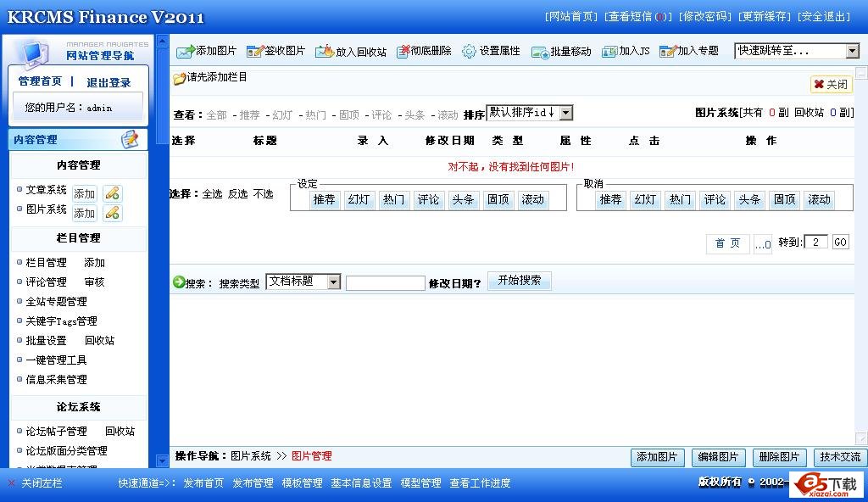The height and width of the screenshot is (502, 868).
Task: Click 固顶 in the 取消 group
Action: [784, 199]
